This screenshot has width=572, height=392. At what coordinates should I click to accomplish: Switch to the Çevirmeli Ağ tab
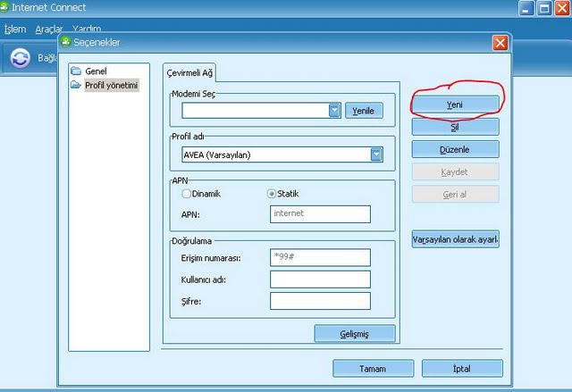point(189,72)
